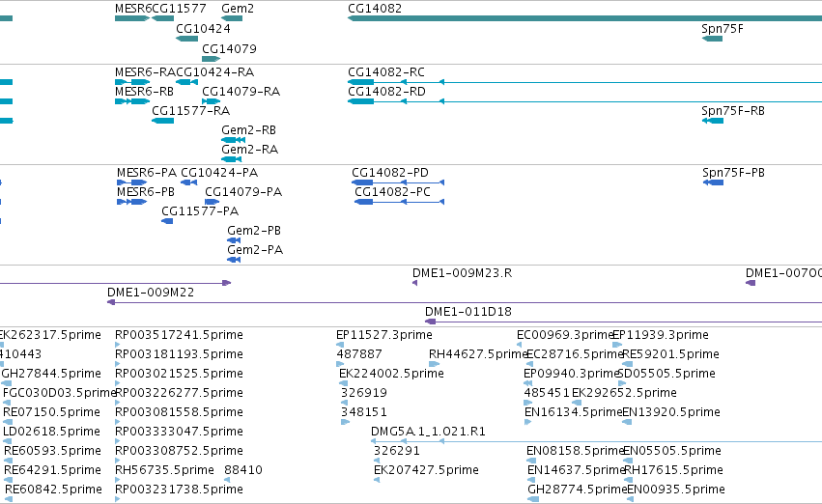
Task: Click EST EN00935.5prime
Action: [676, 490]
